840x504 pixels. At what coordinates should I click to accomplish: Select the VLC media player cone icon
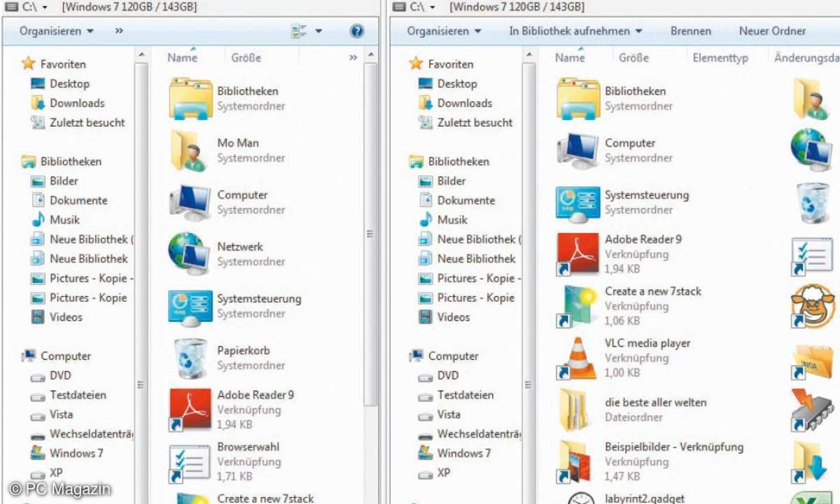tap(578, 358)
